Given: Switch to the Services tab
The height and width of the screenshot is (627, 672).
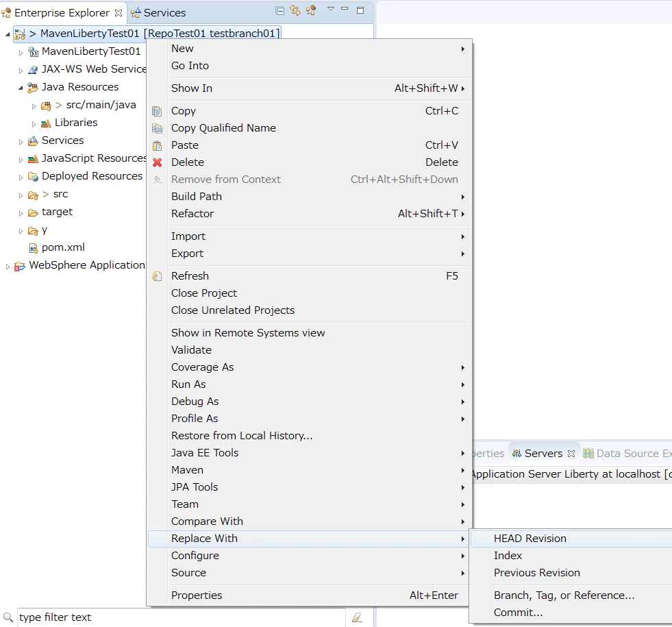Looking at the screenshot, I should (x=158, y=13).
